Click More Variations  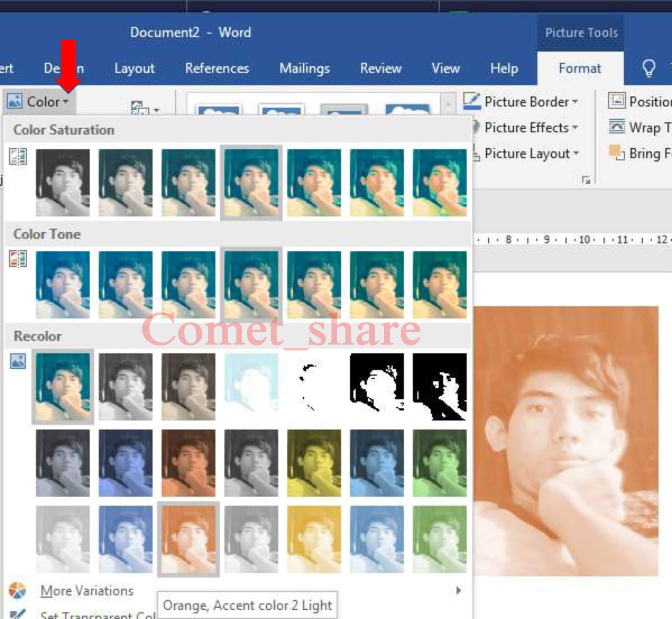tap(87, 590)
